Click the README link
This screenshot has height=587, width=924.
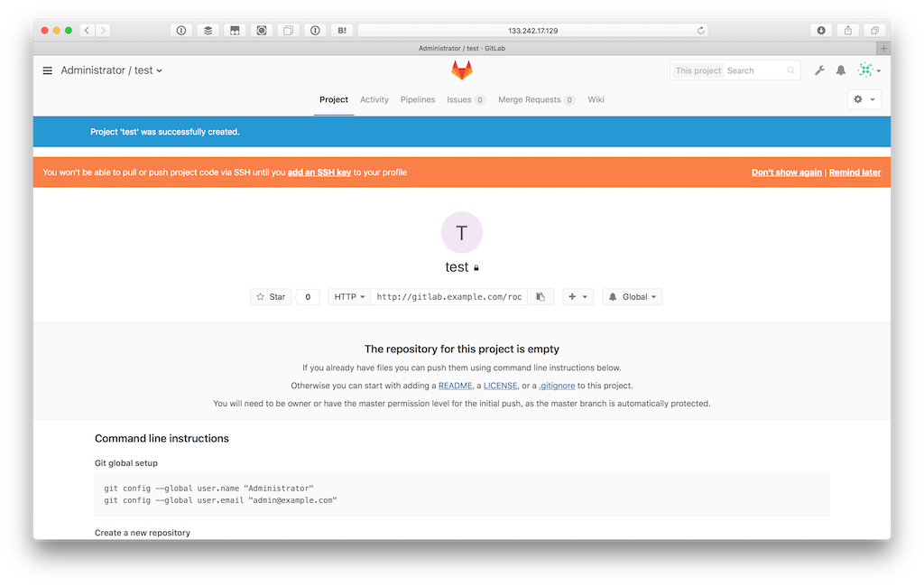click(x=455, y=386)
